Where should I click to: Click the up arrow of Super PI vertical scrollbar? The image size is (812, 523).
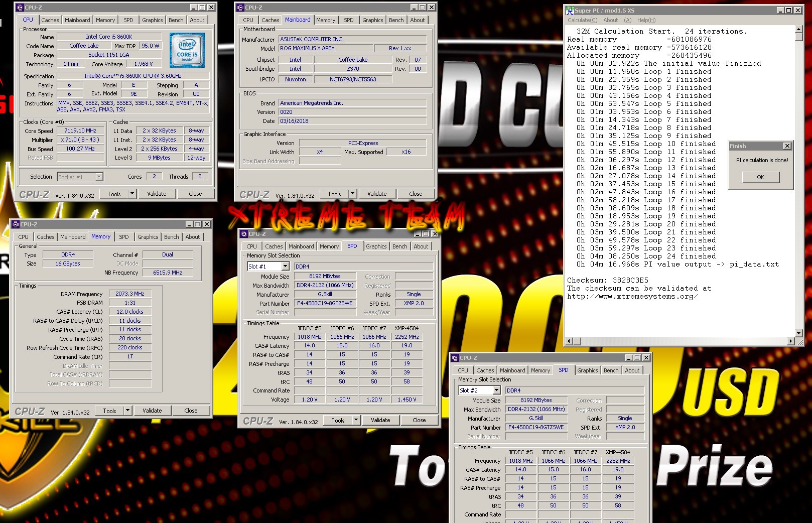(x=799, y=30)
